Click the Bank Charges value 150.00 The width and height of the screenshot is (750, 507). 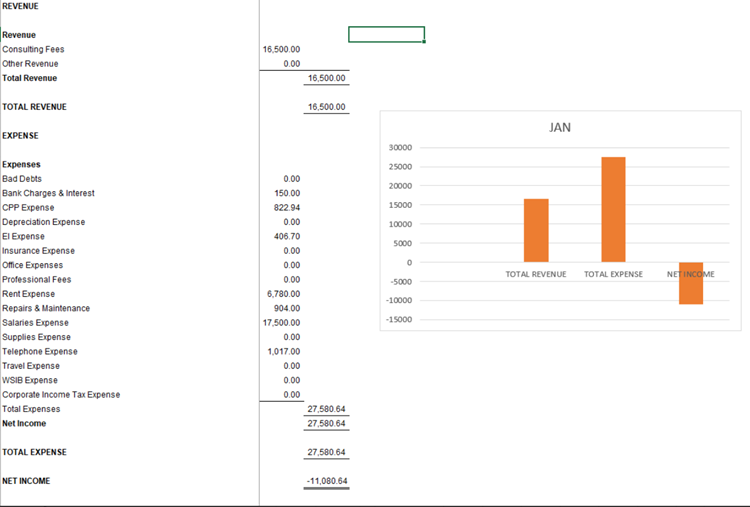tap(287, 193)
